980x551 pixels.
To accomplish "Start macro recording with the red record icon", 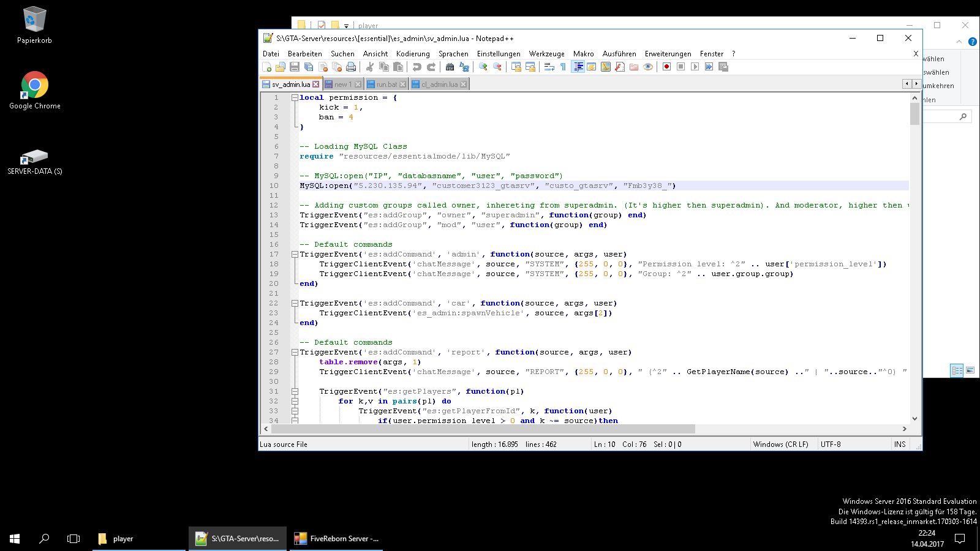I will tap(666, 67).
